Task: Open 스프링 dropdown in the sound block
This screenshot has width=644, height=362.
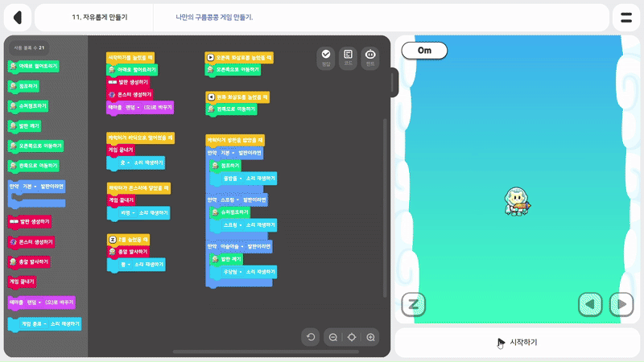Action: tap(233, 225)
